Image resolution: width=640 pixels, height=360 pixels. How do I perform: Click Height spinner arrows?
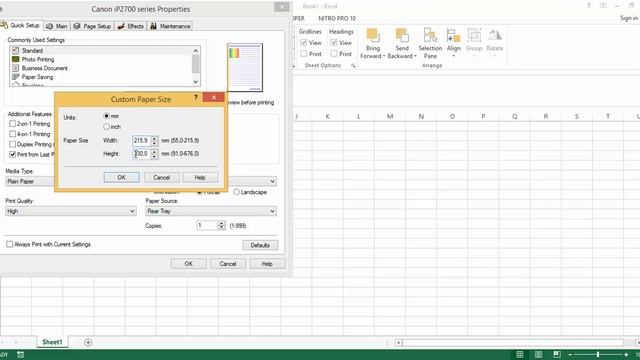(x=154, y=154)
